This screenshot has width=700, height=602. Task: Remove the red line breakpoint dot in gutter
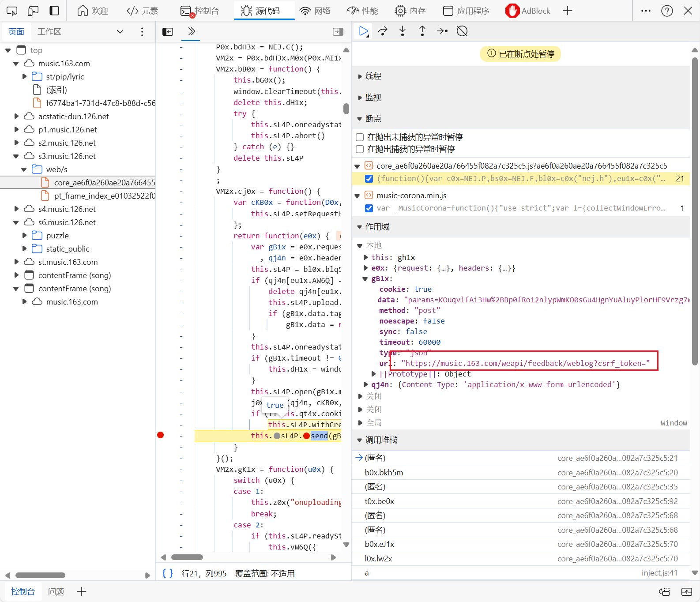coord(161,435)
